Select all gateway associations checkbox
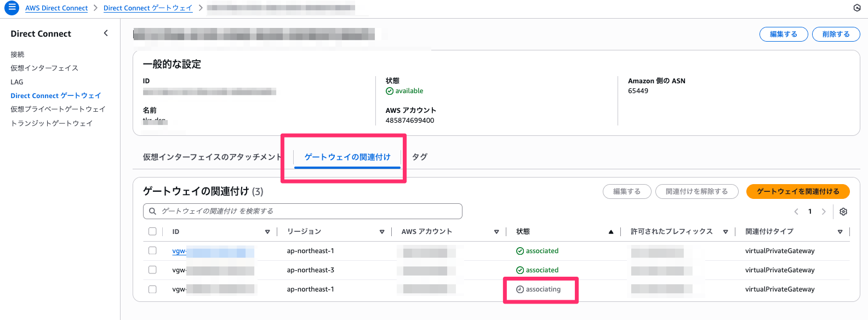This screenshot has width=868, height=320. [152, 231]
